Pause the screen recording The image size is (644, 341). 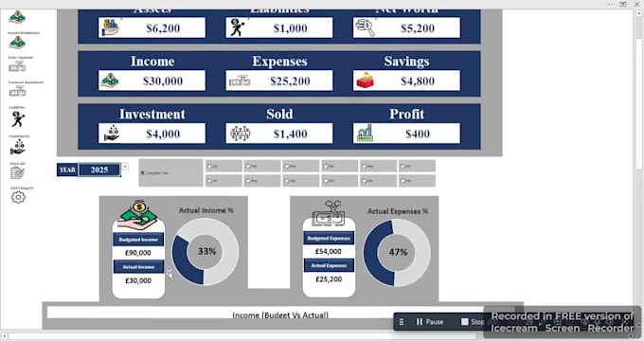pos(430,322)
